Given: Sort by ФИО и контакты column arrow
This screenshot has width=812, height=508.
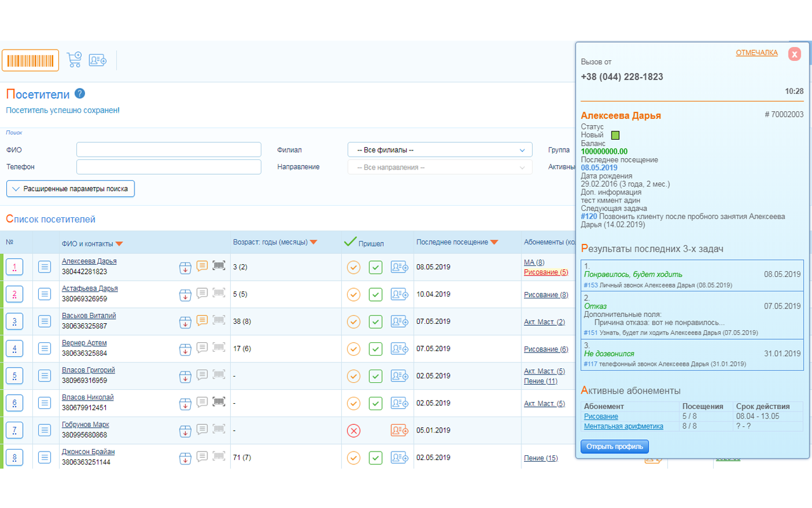Looking at the screenshot, I should tap(119, 243).
